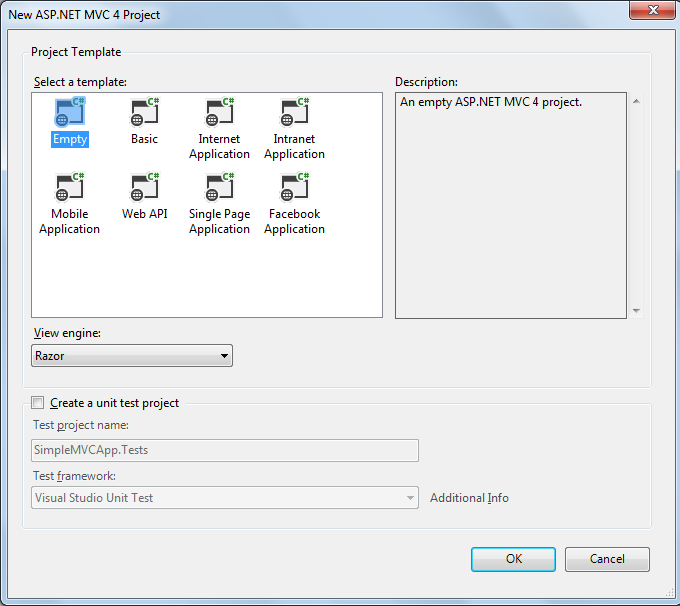This screenshot has width=680, height=606.
Task: Open the Test framework dropdown
Action: point(225,498)
